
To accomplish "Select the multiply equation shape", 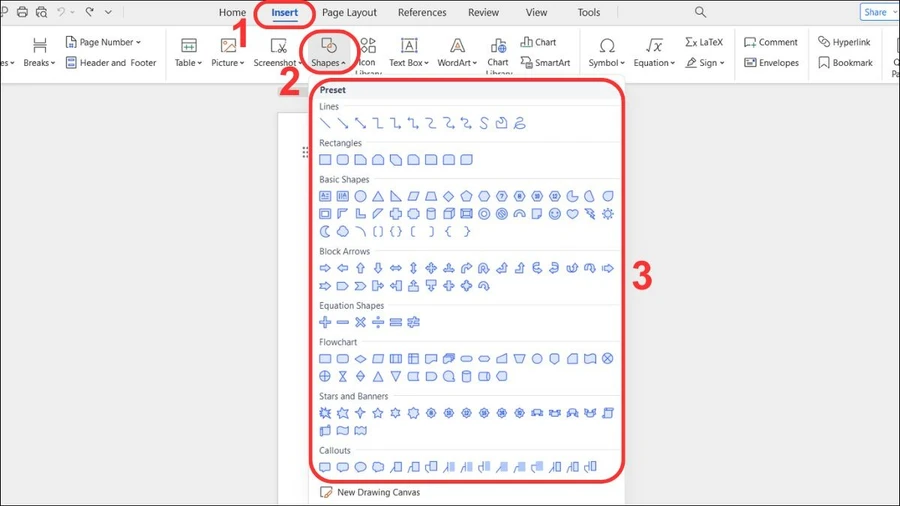I will 360,322.
